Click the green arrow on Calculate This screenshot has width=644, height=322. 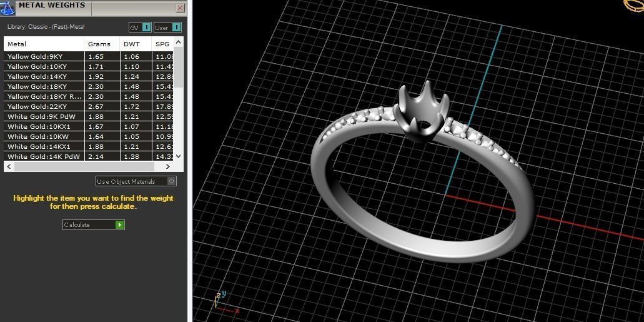[x=119, y=224]
